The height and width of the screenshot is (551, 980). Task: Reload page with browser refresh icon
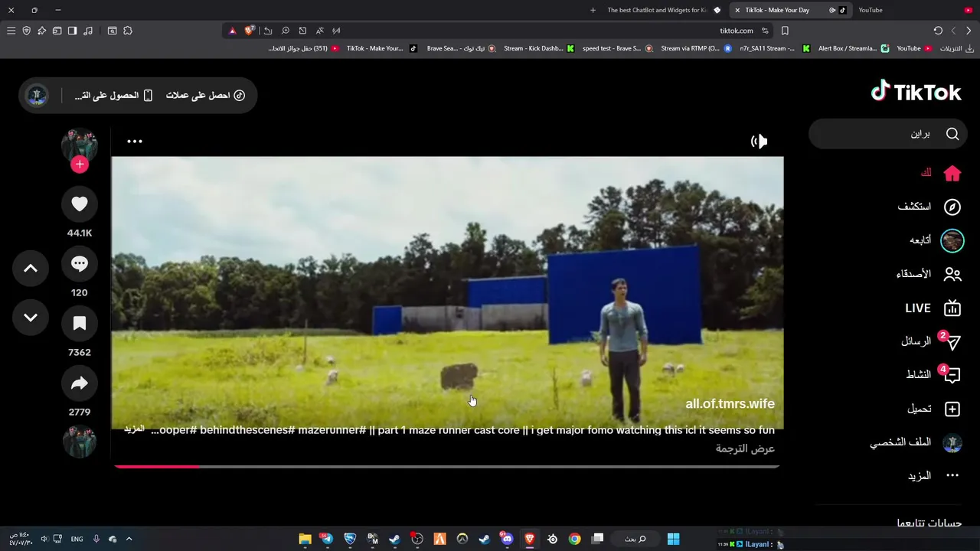938,31
